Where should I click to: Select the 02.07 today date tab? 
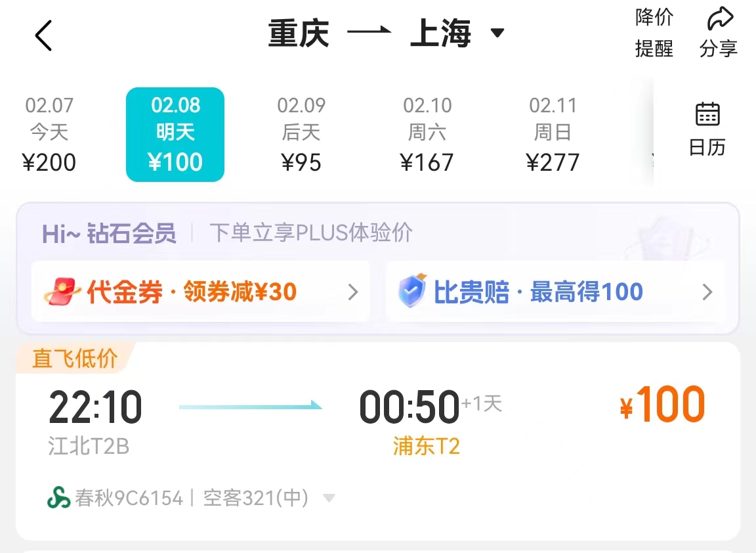pos(49,134)
